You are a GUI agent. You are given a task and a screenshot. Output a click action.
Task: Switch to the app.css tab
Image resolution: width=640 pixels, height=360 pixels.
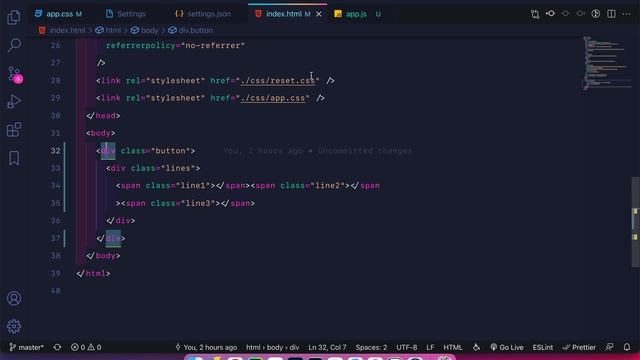59,14
